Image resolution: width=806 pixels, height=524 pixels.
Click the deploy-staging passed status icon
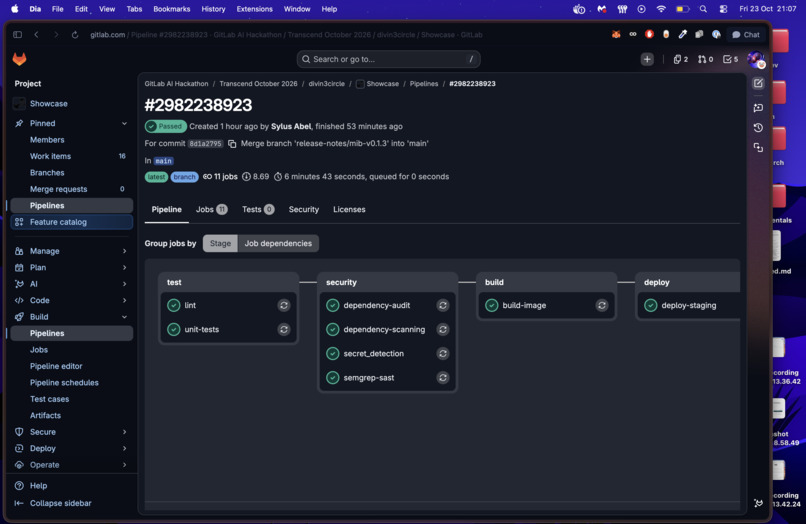pos(651,305)
